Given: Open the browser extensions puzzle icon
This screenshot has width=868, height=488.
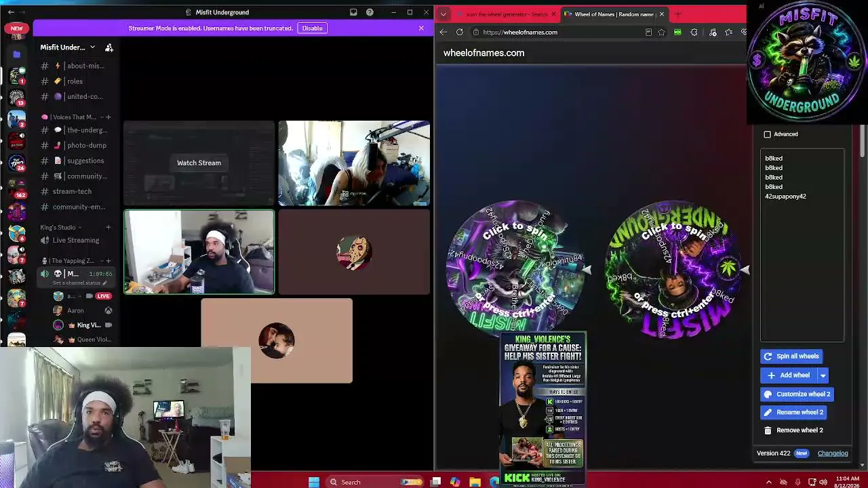Looking at the screenshot, I should click(694, 33).
